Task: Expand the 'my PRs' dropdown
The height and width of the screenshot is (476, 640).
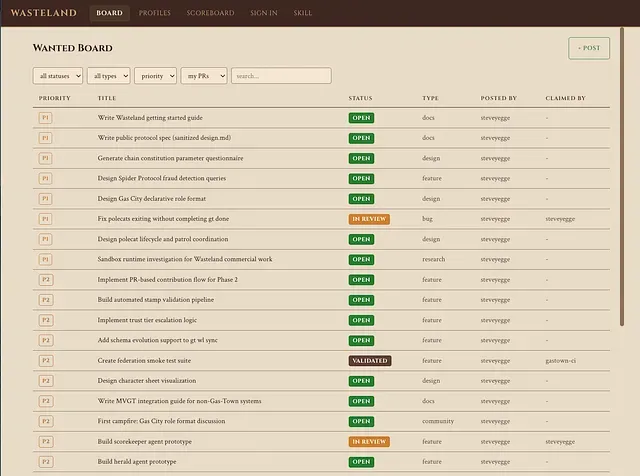Action: 203,76
